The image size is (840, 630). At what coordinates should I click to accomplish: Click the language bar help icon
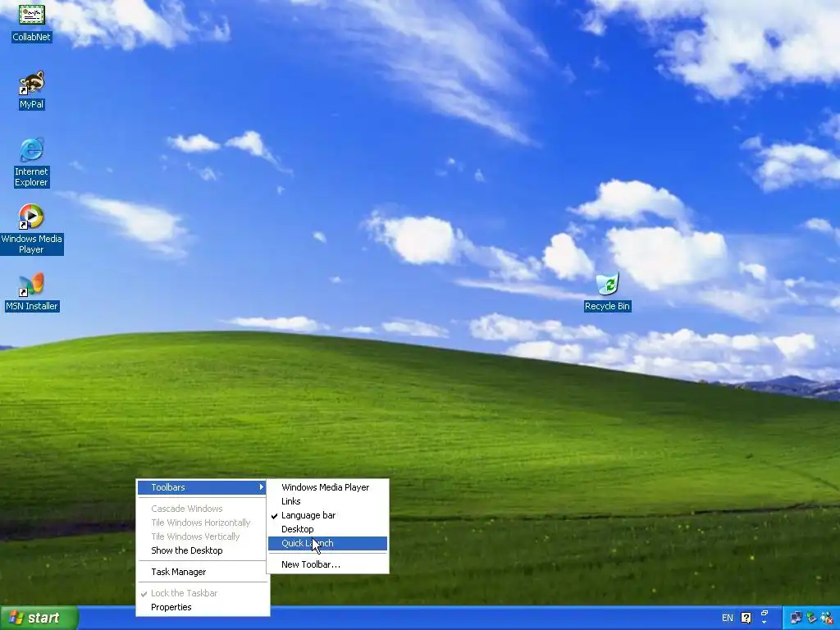(x=746, y=618)
